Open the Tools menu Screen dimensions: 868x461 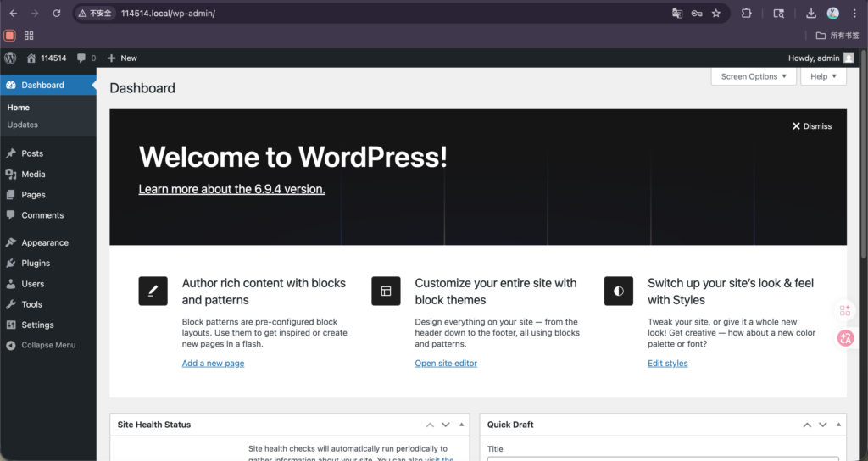tap(48, 304)
